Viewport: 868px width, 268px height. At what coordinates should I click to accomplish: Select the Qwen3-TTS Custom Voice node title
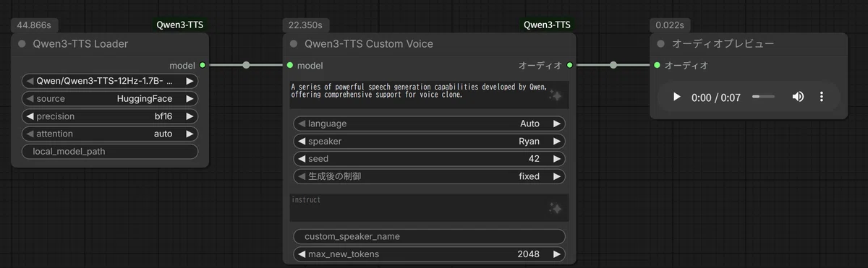coord(369,43)
